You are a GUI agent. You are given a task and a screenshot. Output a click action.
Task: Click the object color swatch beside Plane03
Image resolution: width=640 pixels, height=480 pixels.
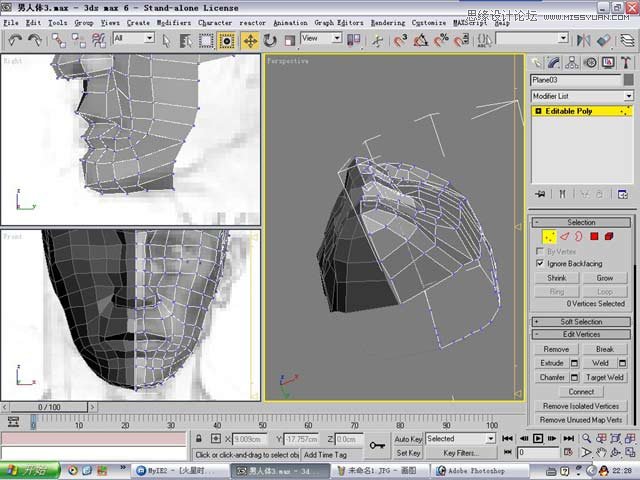[x=629, y=80]
